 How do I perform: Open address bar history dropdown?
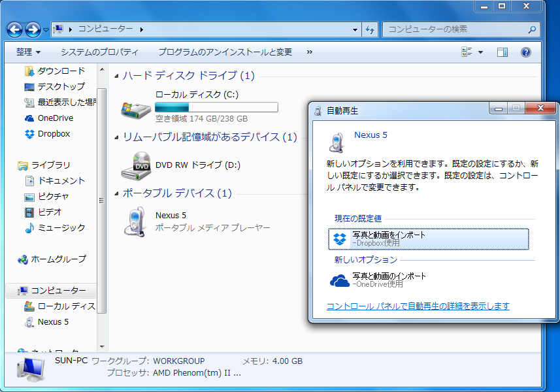[x=355, y=29]
